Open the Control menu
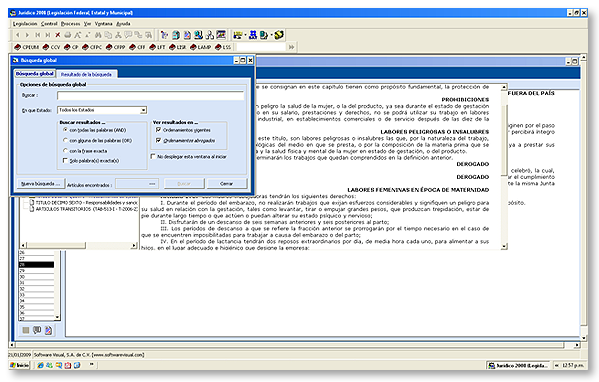599x382 pixels. coord(49,24)
